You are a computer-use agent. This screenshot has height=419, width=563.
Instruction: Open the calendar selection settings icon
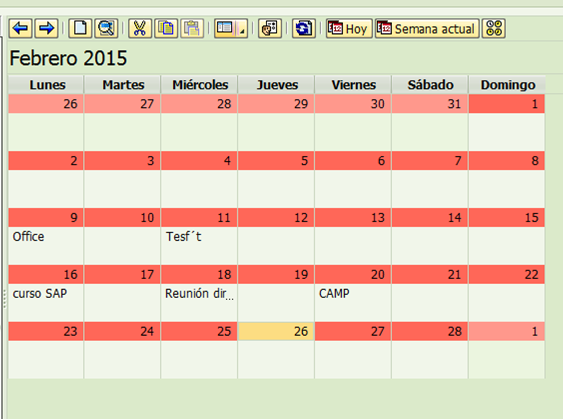point(270,28)
